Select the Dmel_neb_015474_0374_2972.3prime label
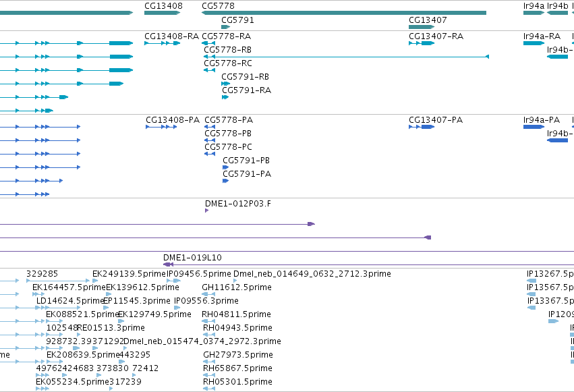Image resolution: width=574 pixels, height=392 pixels. (x=202, y=341)
